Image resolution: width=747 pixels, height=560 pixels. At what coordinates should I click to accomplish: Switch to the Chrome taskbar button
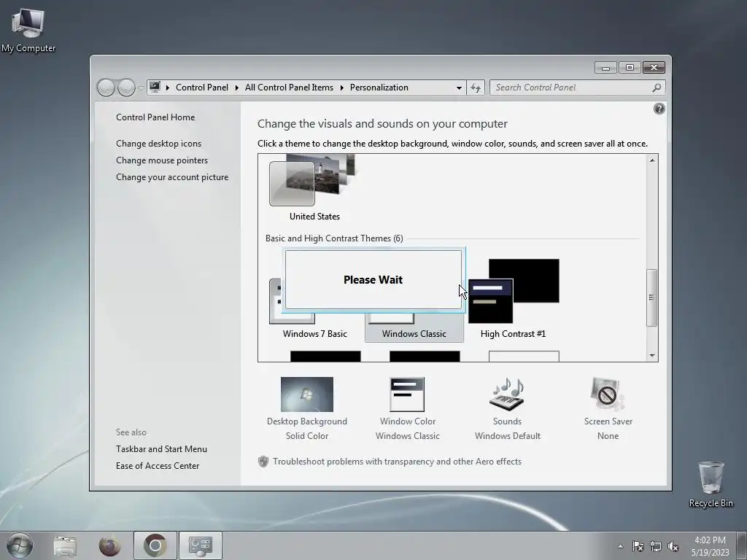click(x=155, y=545)
